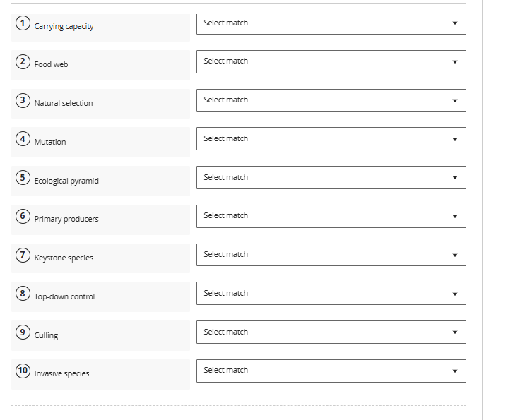Click the circled number 1 icon

click(23, 23)
